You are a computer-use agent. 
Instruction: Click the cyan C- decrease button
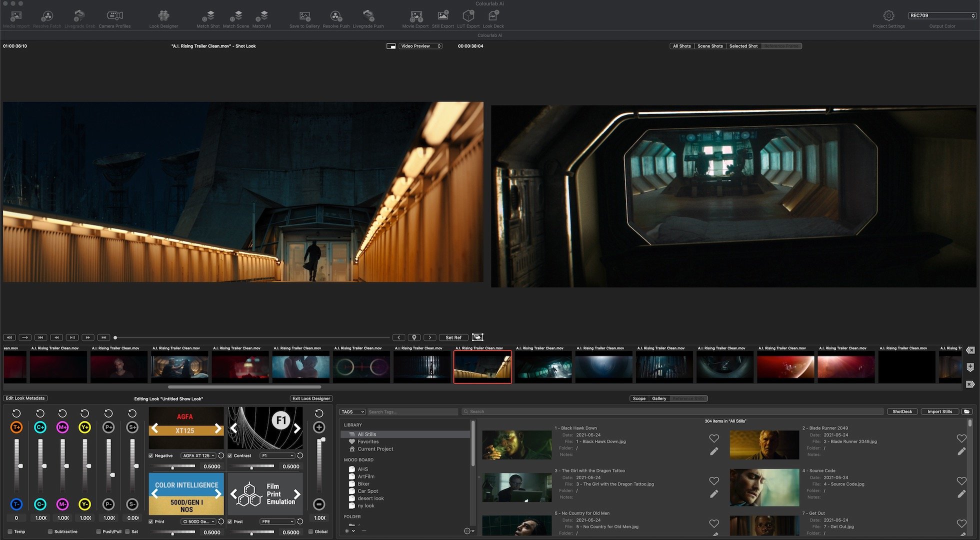40,504
